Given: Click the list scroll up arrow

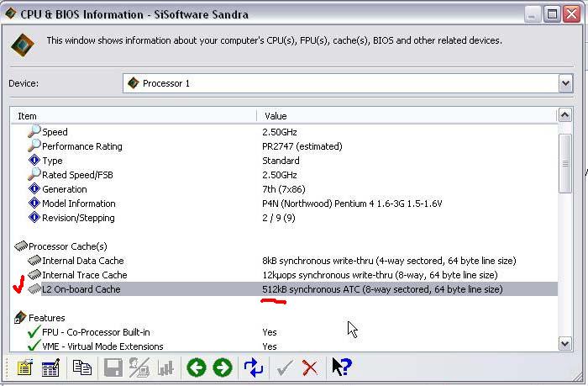Looking at the screenshot, I should click(x=565, y=115).
